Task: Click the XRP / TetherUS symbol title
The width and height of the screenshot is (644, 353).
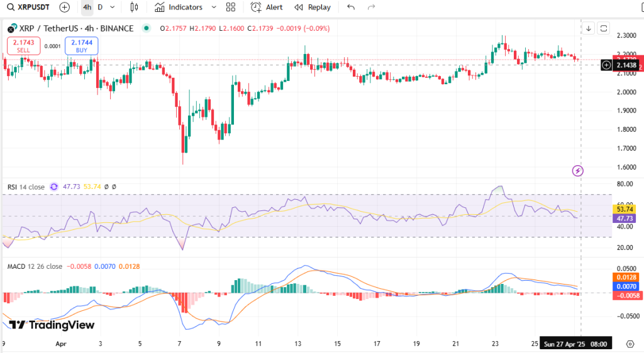Action: [76, 29]
